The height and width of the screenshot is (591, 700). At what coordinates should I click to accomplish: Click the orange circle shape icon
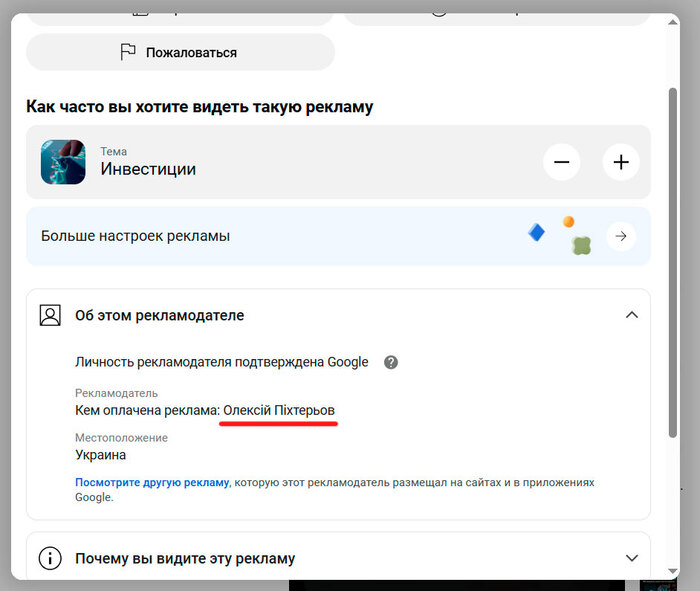pos(568,222)
